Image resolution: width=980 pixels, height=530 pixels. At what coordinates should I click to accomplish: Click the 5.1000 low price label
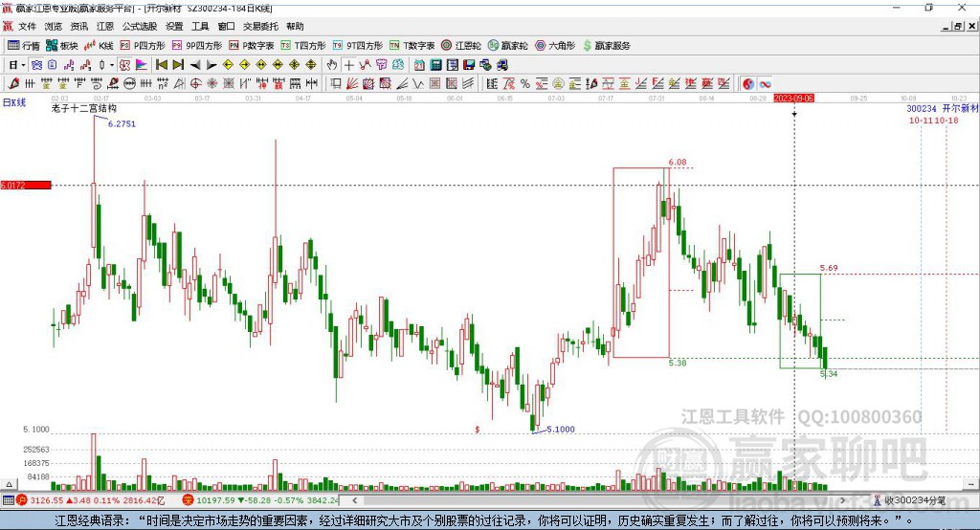tap(561, 430)
